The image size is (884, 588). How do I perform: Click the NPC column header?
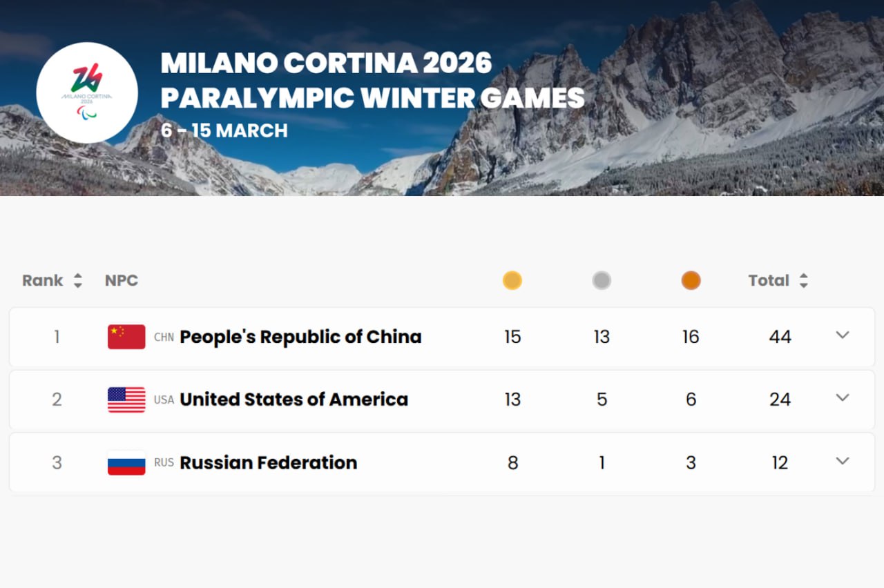[x=122, y=281]
